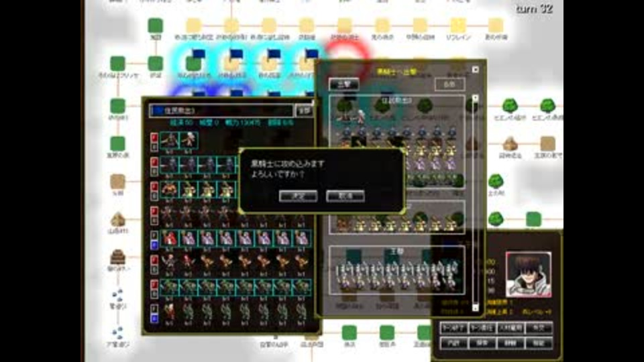Click the third button in command panel bottom row
Viewport: 644px width, 362px height.
click(x=510, y=343)
